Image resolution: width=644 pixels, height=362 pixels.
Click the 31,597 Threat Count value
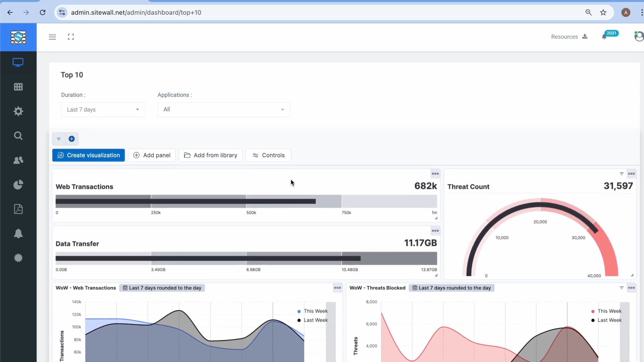618,186
